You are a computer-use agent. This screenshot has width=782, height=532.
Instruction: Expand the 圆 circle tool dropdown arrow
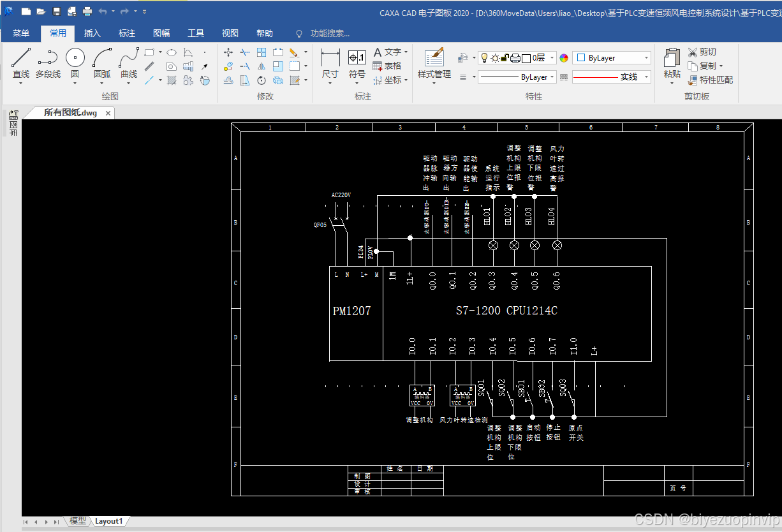[x=75, y=84]
